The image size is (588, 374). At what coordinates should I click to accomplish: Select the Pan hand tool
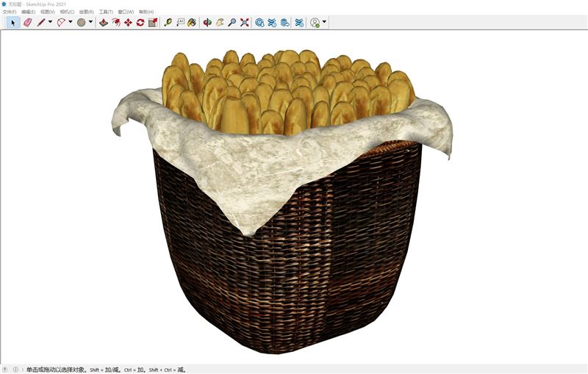(220, 23)
